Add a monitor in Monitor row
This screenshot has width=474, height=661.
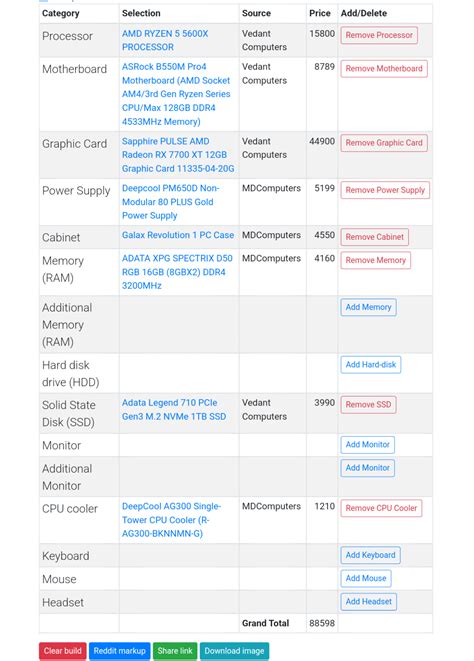point(367,445)
